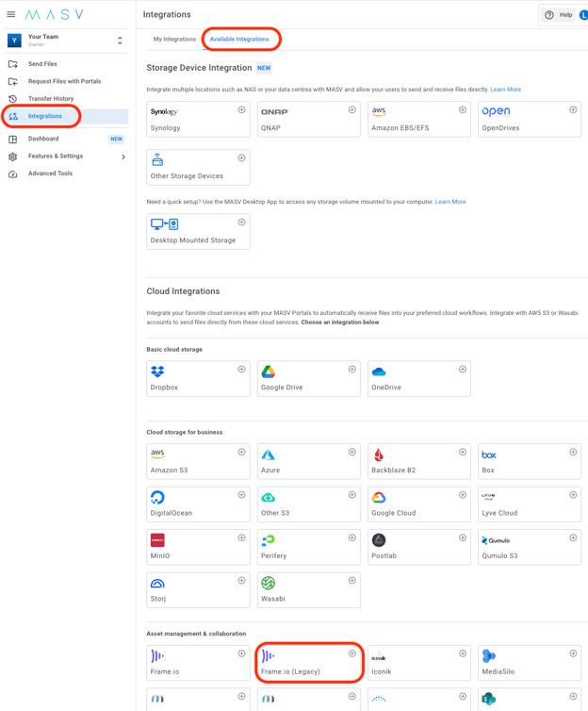The width and height of the screenshot is (588, 711).
Task: Add the Synology integration plus icon
Action: tap(241, 110)
